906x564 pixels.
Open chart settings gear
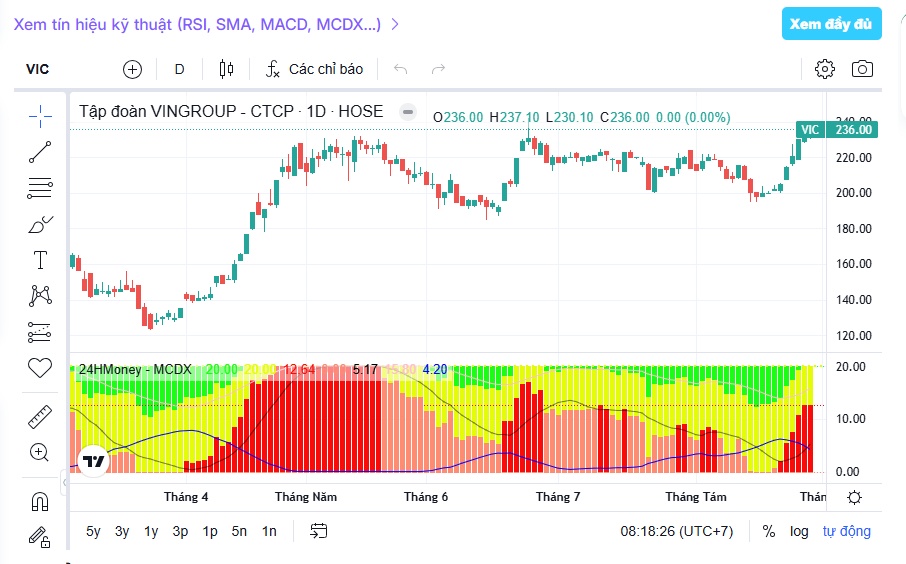pyautogui.click(x=825, y=69)
